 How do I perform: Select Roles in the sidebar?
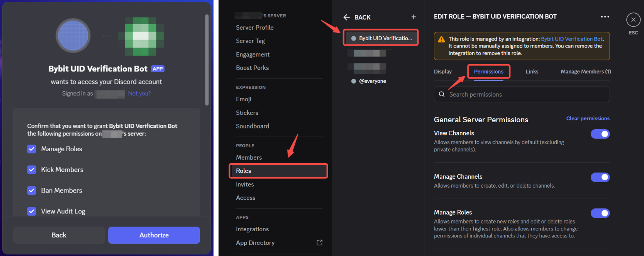pos(278,171)
